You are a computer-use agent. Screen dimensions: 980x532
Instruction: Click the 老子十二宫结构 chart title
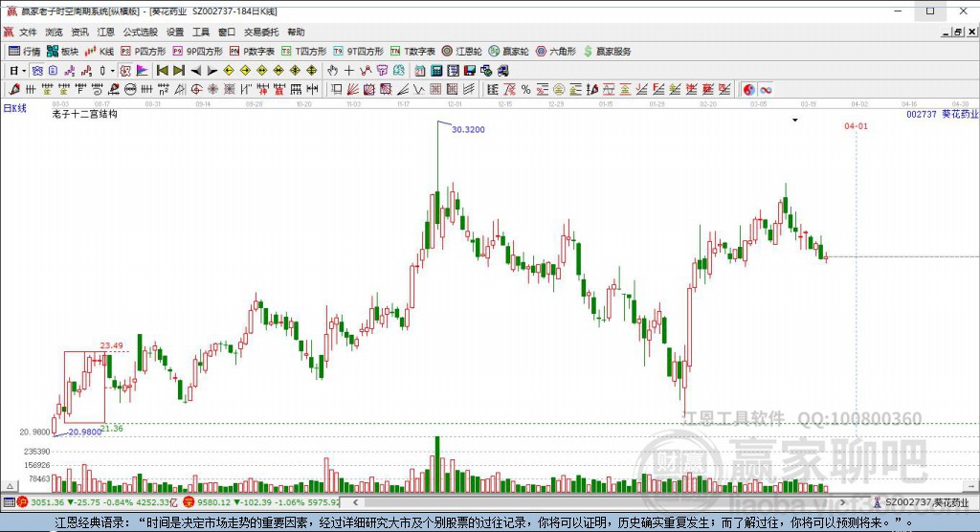(84, 114)
